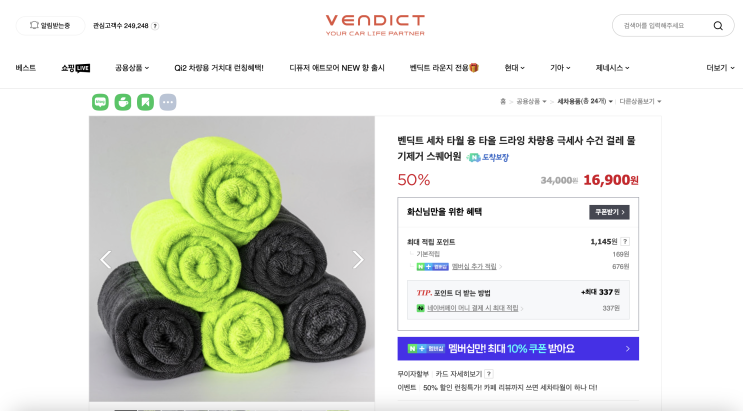Expand the 현대 menu dropdown

515,68
